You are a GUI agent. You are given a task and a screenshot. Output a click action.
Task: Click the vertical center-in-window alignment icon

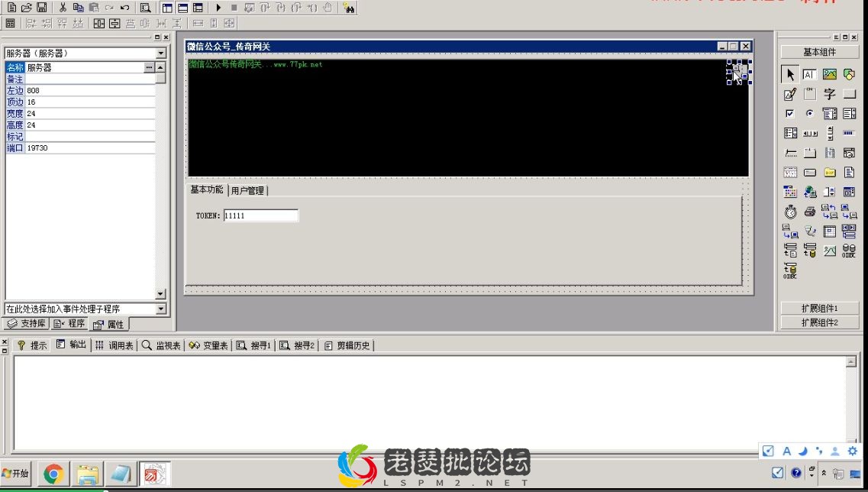tap(115, 23)
